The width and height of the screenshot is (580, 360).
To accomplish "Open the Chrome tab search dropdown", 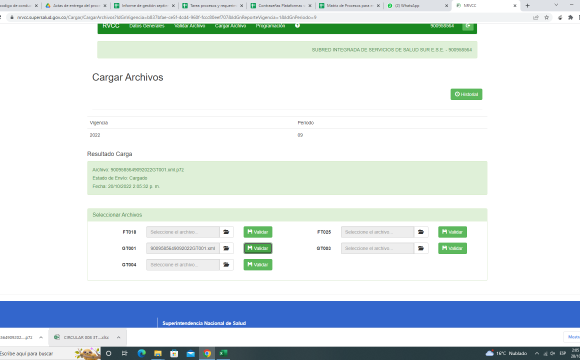I will [556, 5].
